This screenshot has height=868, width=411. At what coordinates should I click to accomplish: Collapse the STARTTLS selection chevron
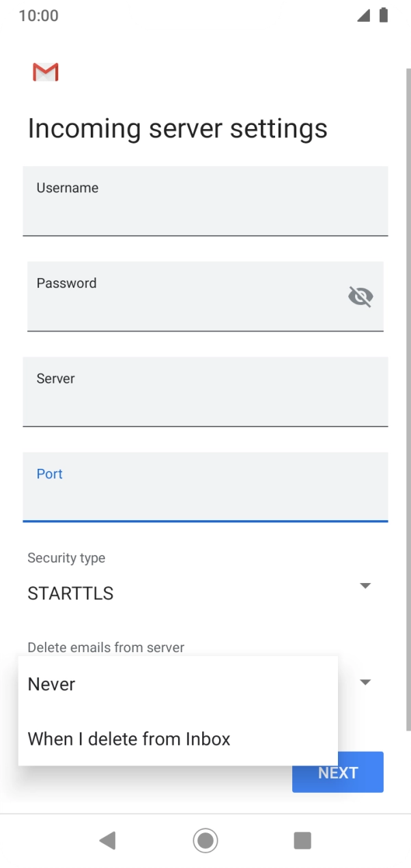(365, 586)
